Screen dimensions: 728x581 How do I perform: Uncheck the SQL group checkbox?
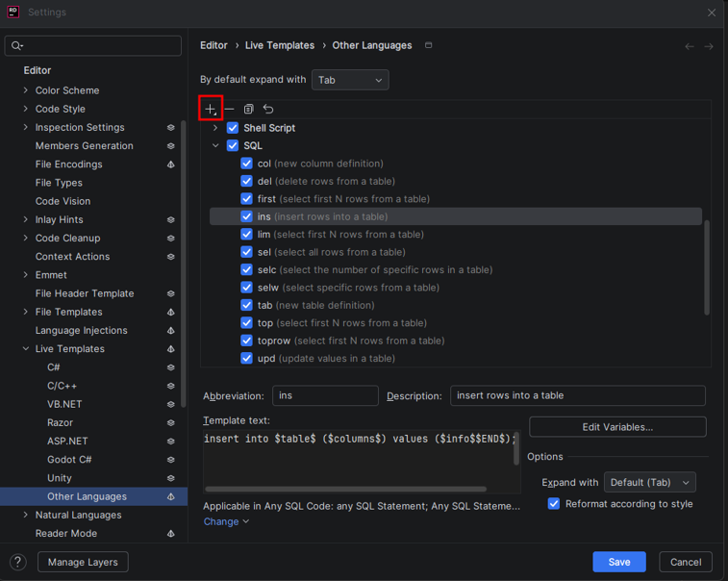tap(233, 145)
